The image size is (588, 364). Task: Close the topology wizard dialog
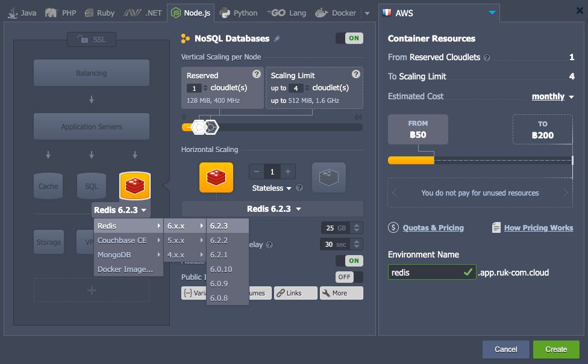pos(580,10)
